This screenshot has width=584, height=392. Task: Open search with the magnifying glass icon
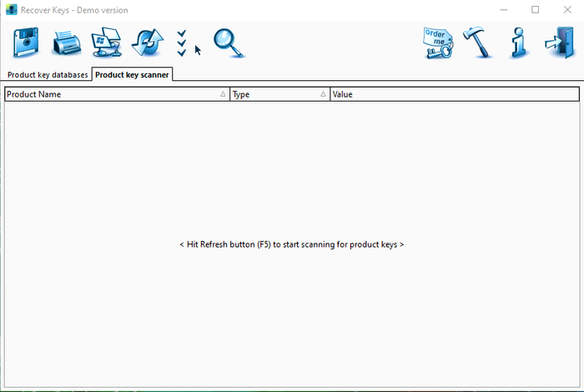coord(228,43)
